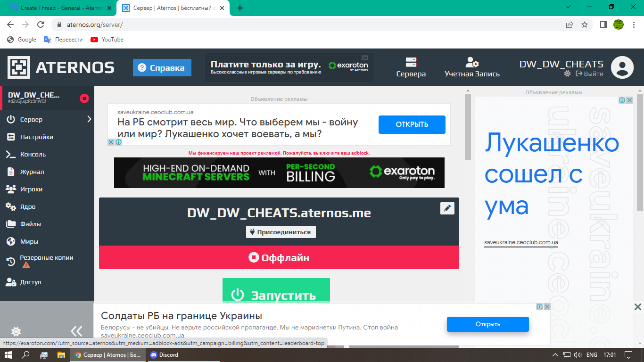Show hidden system tray icons

(555, 355)
